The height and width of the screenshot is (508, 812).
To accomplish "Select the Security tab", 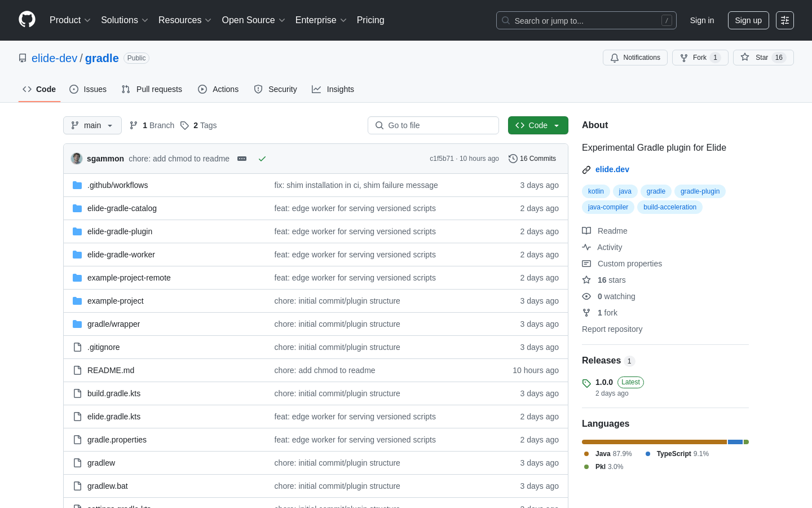I will 275,89.
